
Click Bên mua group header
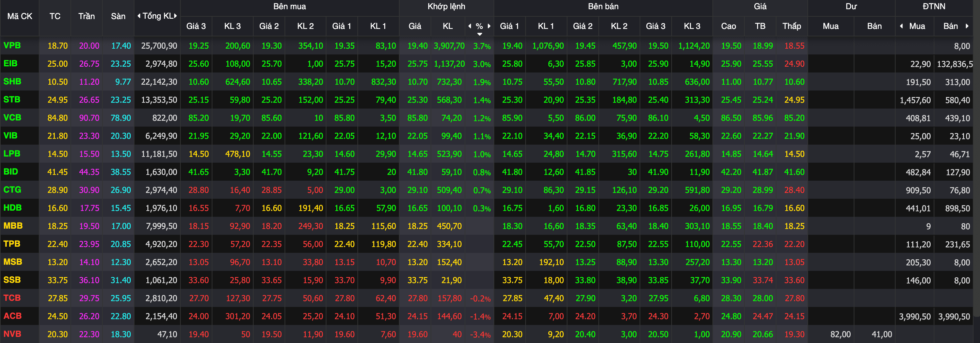(x=290, y=6)
